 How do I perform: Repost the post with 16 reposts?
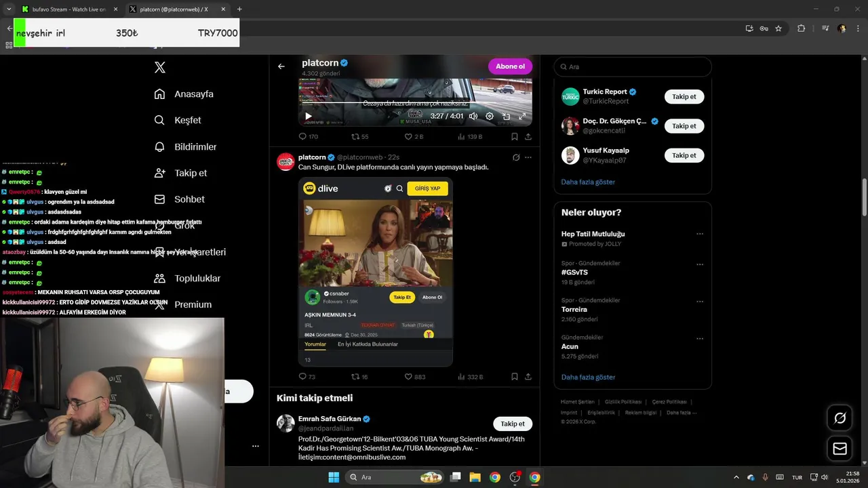(x=359, y=377)
